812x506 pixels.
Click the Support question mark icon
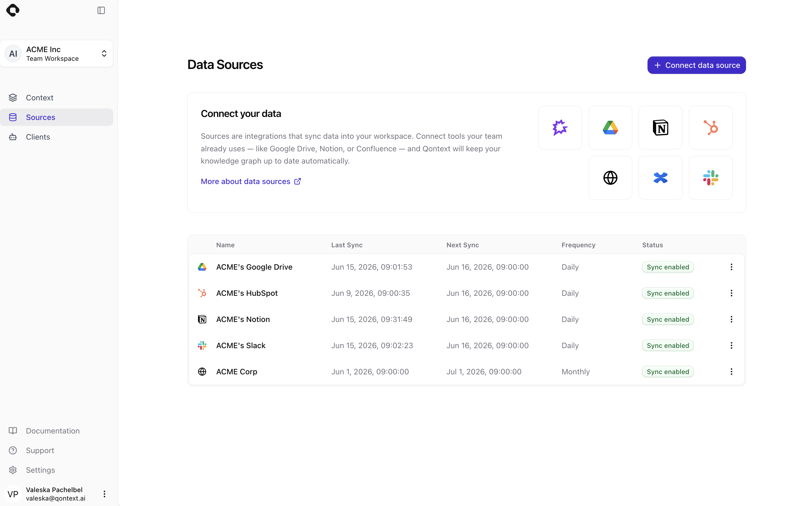point(13,450)
